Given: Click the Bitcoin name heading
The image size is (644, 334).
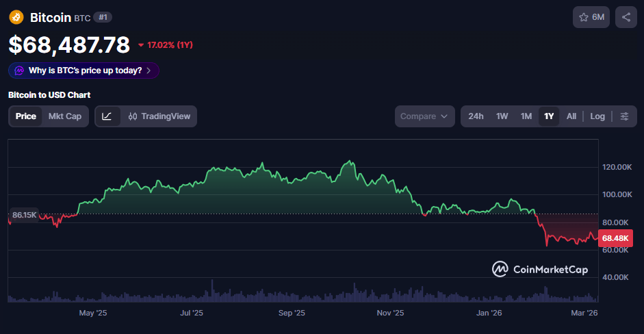Looking at the screenshot, I should click(51, 17).
